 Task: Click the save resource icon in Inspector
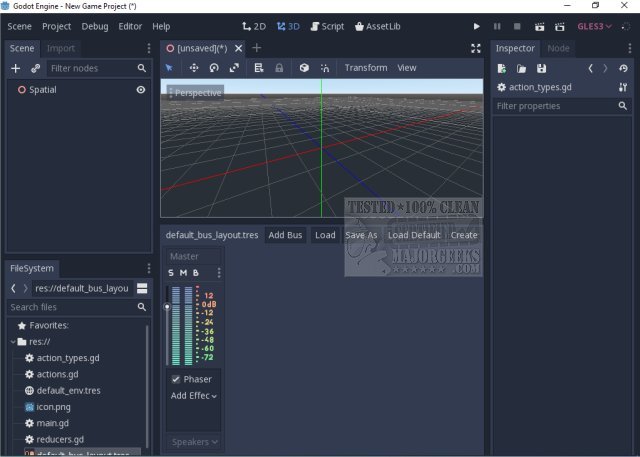[x=541, y=68]
